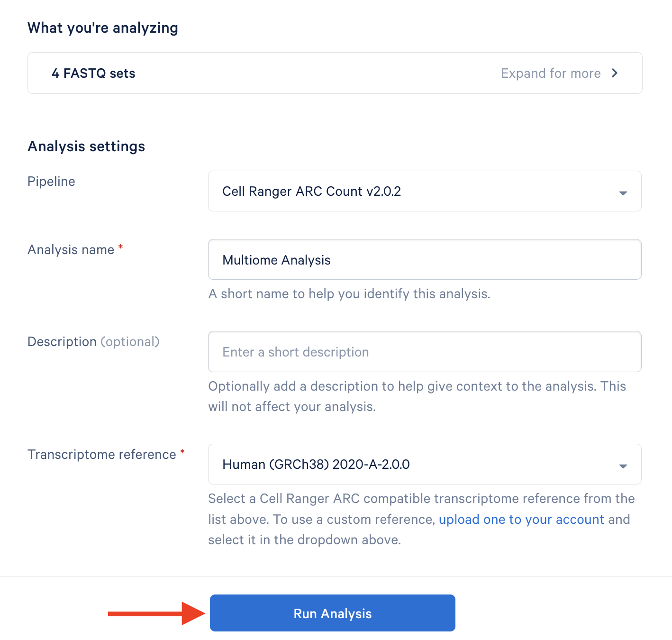Open the Human GRCh38 reference dropdown
This screenshot has width=672, height=640.
[424, 465]
